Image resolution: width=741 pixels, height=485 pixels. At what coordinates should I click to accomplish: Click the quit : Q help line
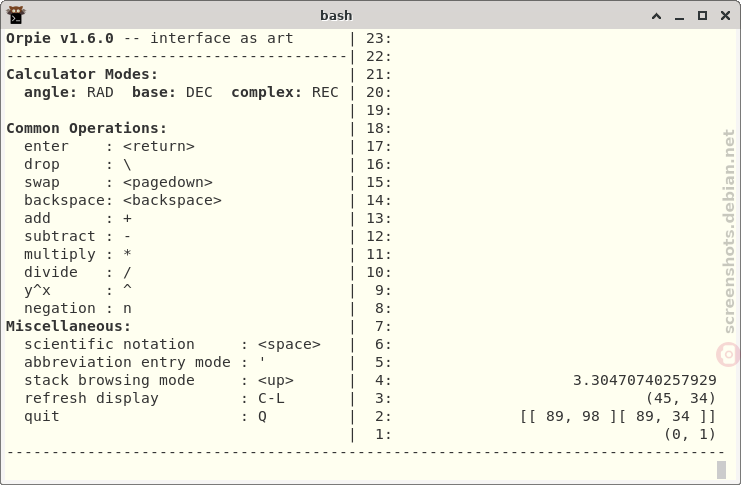146,416
